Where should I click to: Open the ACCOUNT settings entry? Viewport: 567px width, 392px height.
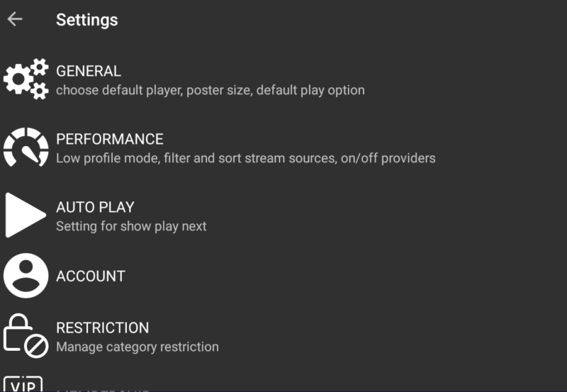(91, 276)
